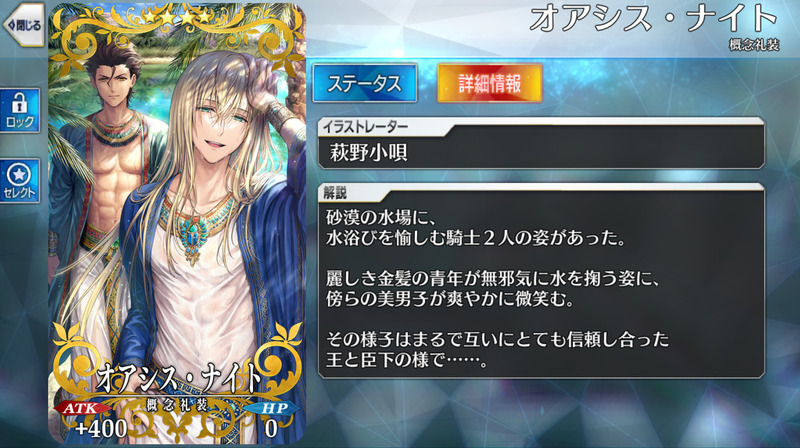This screenshot has height=448, width=800.
Task: Click the five gold stars on card top
Action: 177,17
